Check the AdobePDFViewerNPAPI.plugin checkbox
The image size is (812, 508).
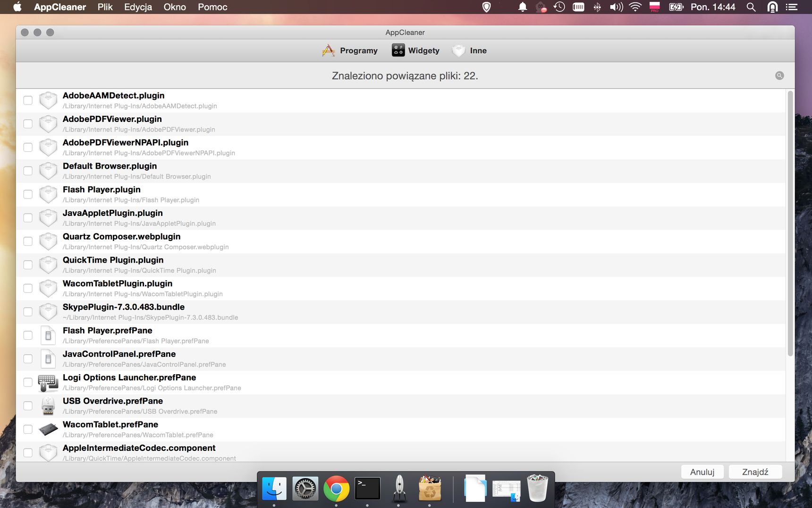28,147
